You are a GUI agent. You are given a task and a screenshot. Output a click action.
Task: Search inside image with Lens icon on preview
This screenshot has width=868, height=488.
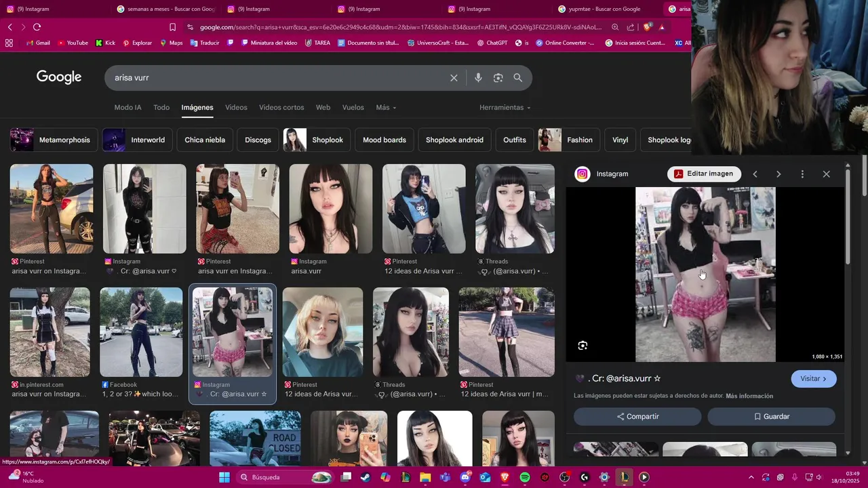pos(583,346)
